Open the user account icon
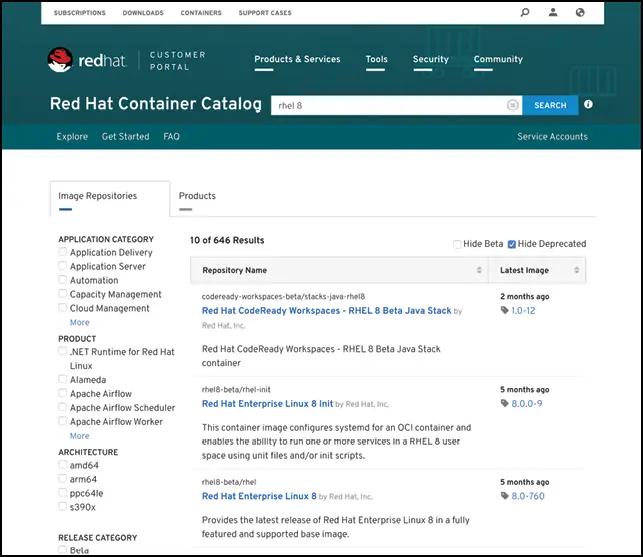The height and width of the screenshot is (557, 643). click(x=553, y=13)
